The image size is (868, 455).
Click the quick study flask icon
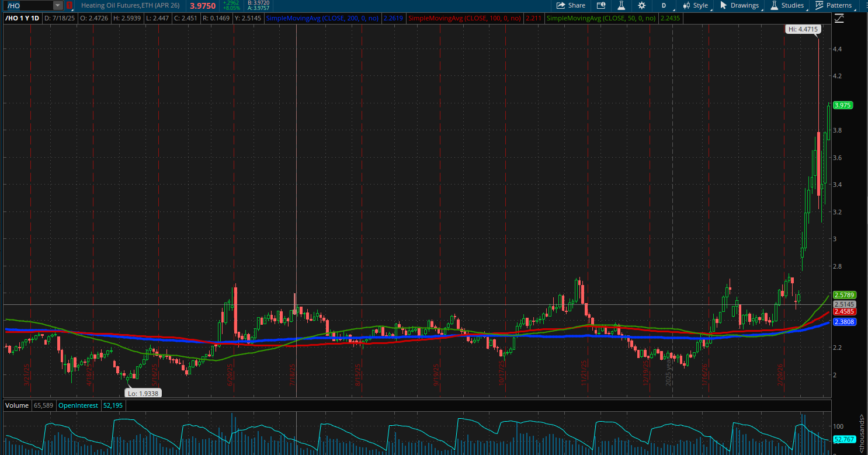click(621, 5)
